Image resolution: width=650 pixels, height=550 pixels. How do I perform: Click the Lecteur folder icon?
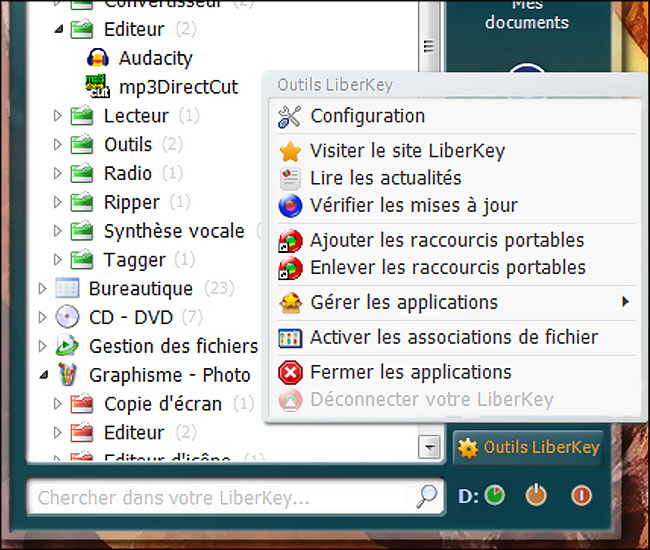pyautogui.click(x=82, y=116)
